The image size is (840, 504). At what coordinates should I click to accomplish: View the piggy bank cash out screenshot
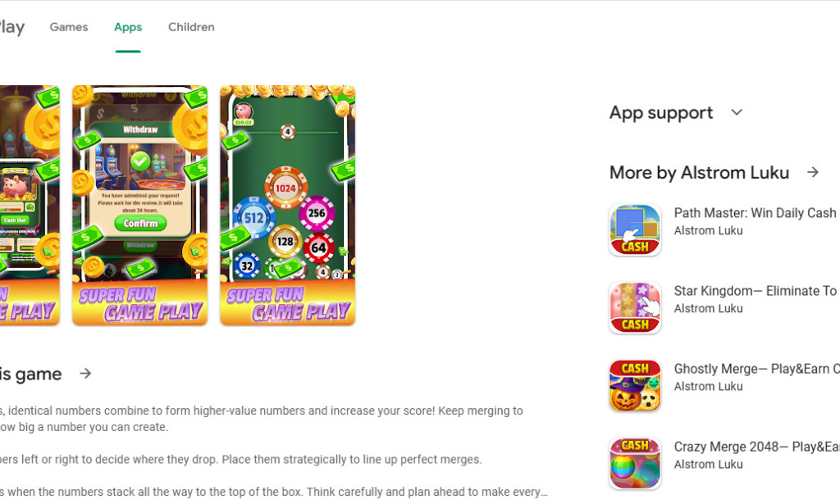(x=30, y=206)
